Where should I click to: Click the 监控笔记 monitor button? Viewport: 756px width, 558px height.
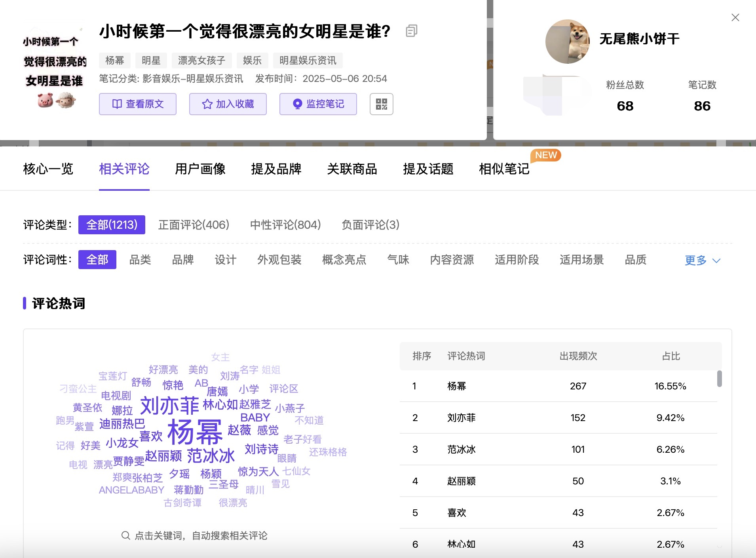(318, 104)
